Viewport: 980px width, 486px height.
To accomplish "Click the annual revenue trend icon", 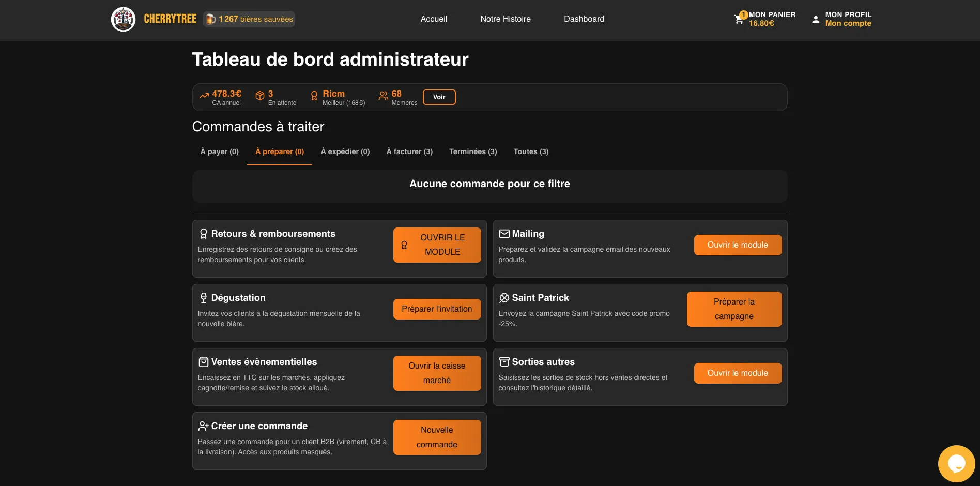I will pyautogui.click(x=204, y=96).
